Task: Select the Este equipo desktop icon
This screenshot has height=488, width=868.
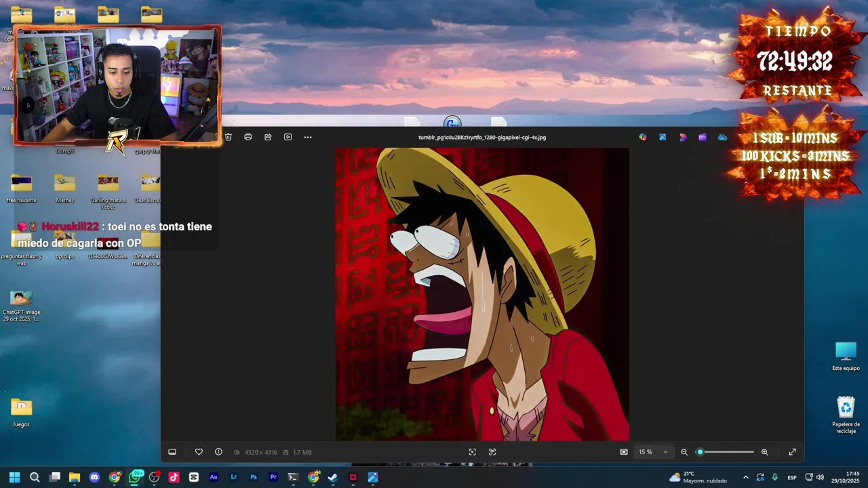Action: pos(846,357)
